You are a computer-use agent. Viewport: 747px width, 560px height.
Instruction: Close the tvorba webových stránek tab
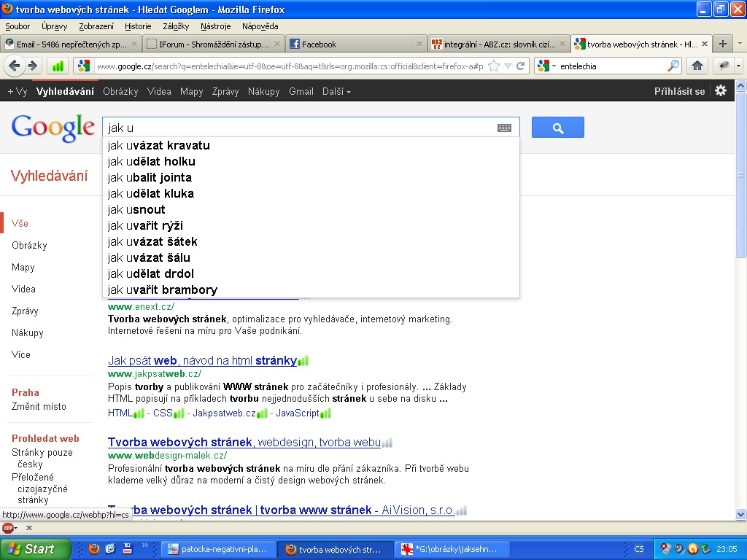(x=705, y=44)
